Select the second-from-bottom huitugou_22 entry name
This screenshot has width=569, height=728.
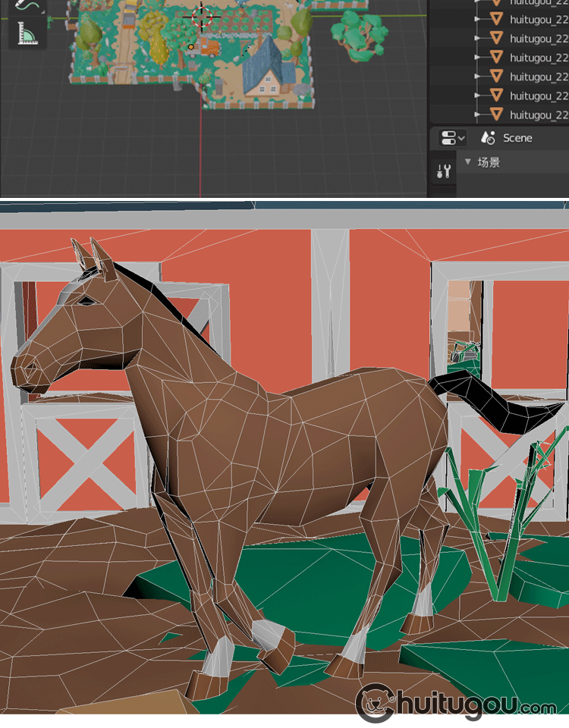(x=539, y=96)
